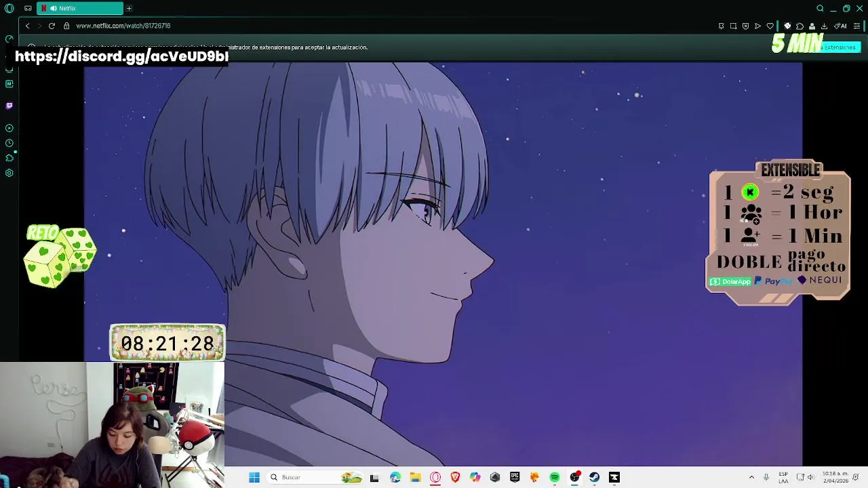Open Spotify from the taskbar
Image resolution: width=868 pixels, height=488 pixels.
coord(555,477)
